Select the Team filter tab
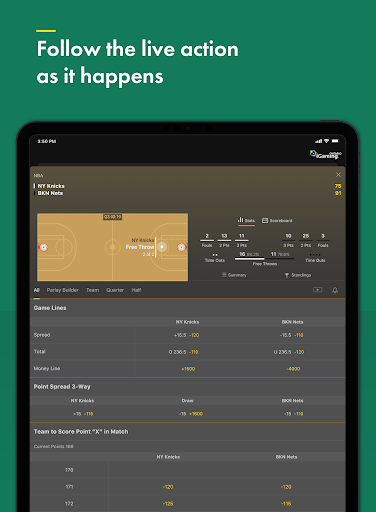 click(92, 290)
